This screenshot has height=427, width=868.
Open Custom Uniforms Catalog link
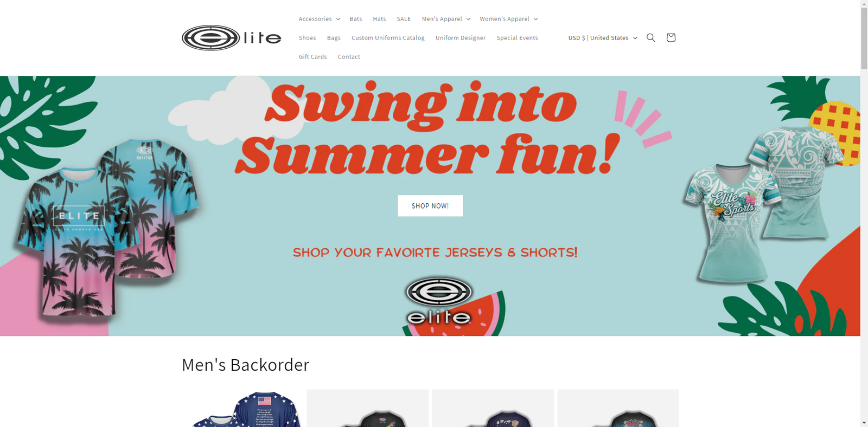click(388, 38)
